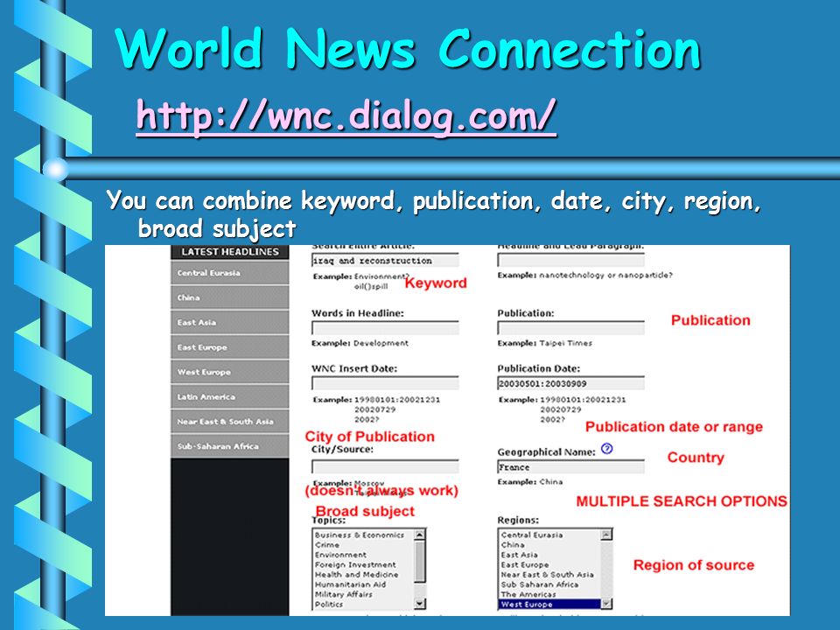
Task: Select Sub-Saharan Africa sidebar item
Action: [x=230, y=446]
